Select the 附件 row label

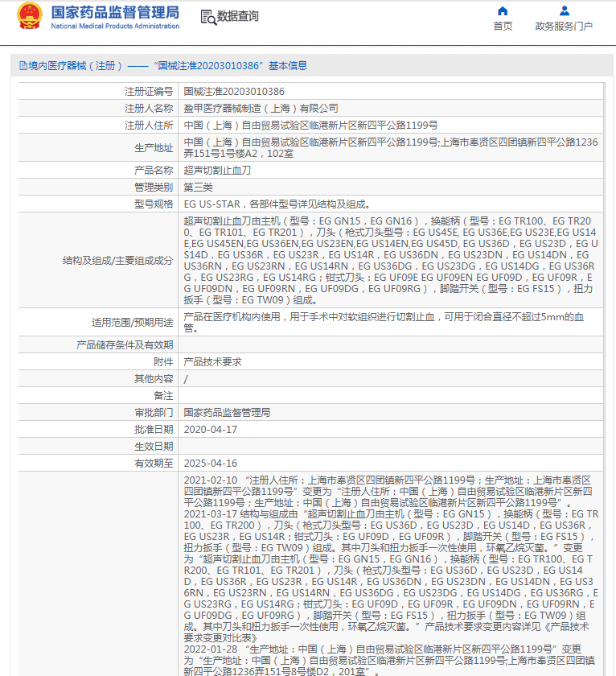point(163,361)
